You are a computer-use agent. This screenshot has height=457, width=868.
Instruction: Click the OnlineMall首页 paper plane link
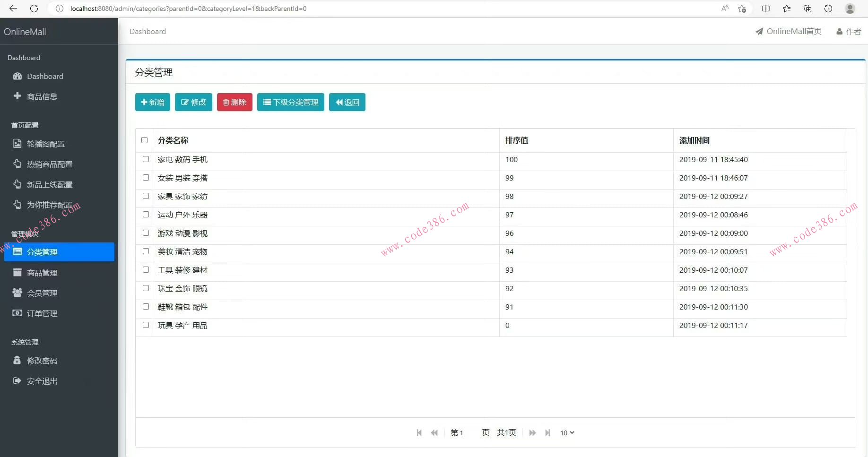(789, 31)
